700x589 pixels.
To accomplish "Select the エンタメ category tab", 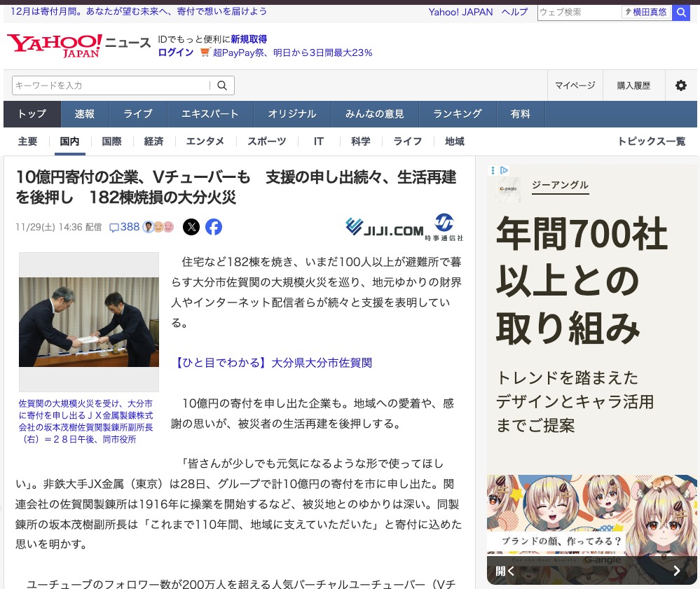I will click(x=205, y=141).
